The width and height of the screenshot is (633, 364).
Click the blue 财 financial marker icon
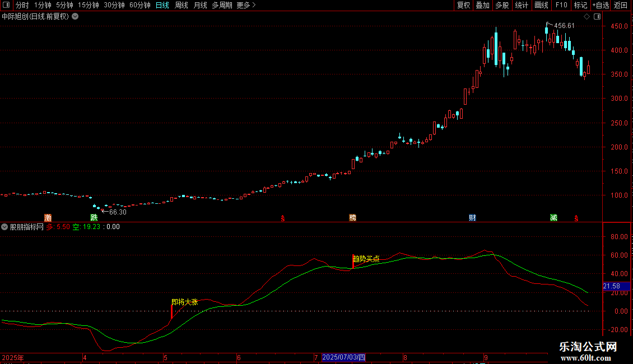[472, 218]
